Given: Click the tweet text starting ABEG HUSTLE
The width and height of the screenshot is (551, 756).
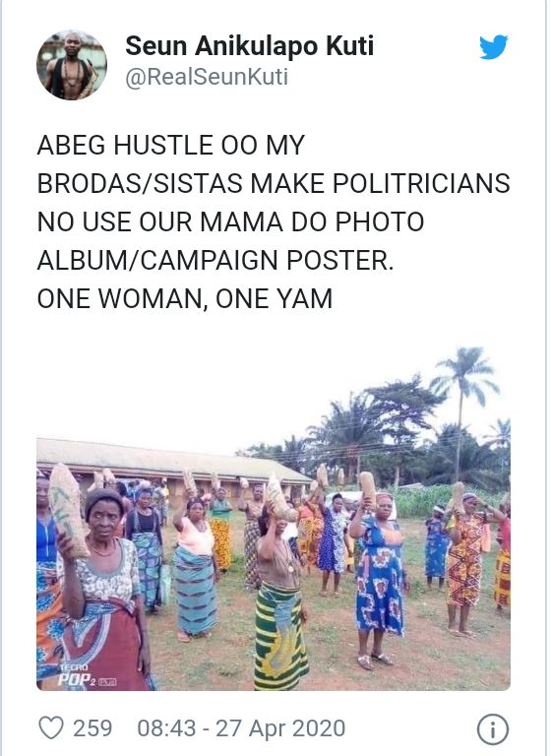Looking at the screenshot, I should [x=274, y=221].
